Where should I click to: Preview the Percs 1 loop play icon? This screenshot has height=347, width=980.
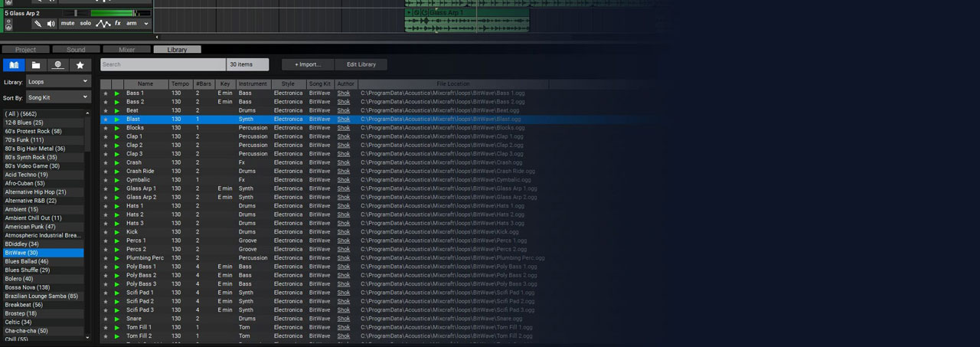(x=117, y=241)
